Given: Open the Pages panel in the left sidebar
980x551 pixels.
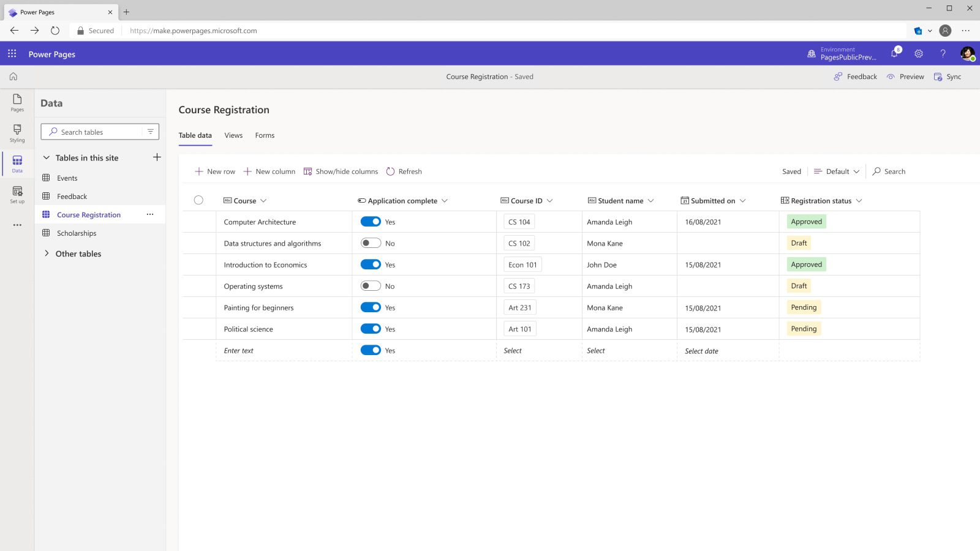Looking at the screenshot, I should (17, 103).
